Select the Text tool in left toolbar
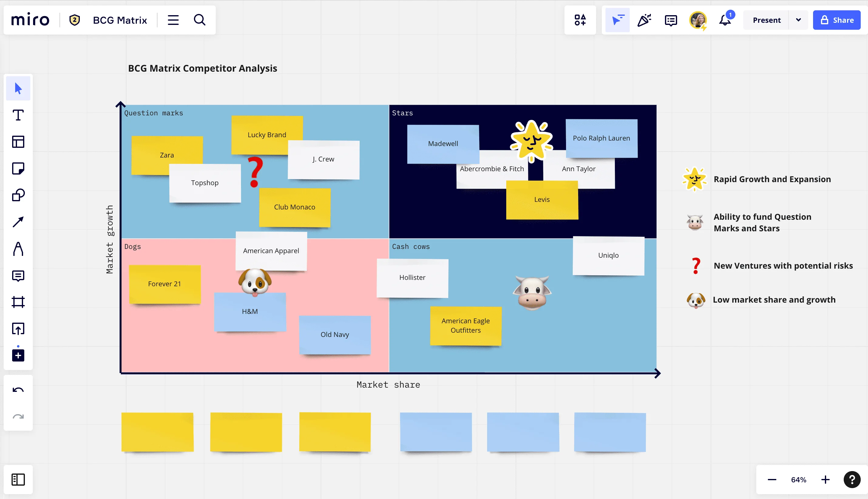This screenshot has height=499, width=868. 18,115
